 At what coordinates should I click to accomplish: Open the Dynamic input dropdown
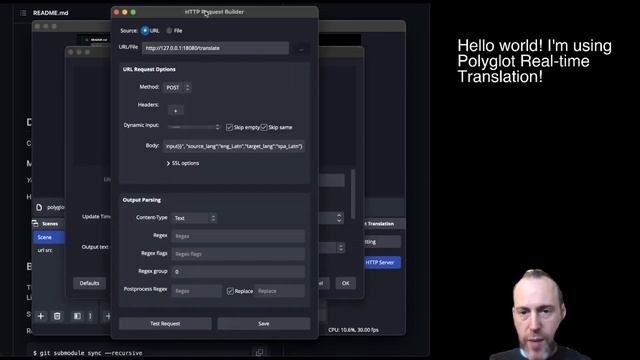[194, 127]
